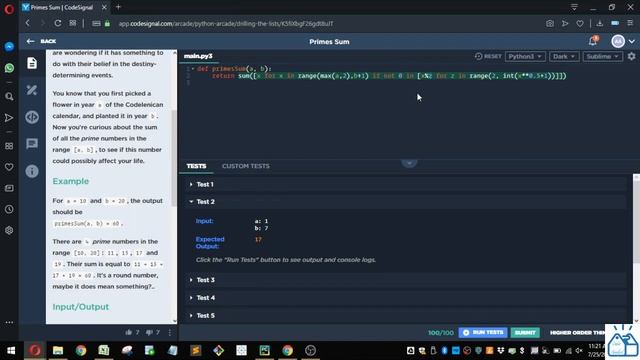
Task: Open the solutions percent icon in sidebar
Action: [32, 90]
